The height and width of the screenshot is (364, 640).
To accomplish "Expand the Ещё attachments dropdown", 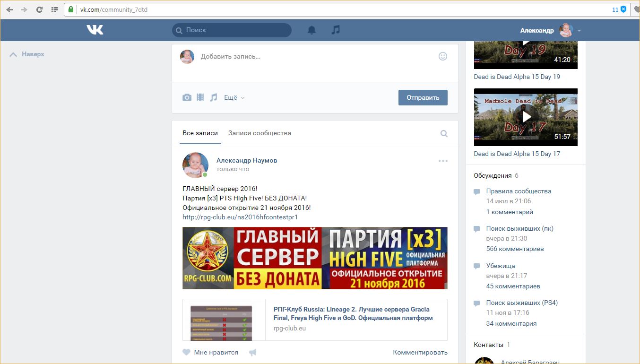I will [234, 97].
